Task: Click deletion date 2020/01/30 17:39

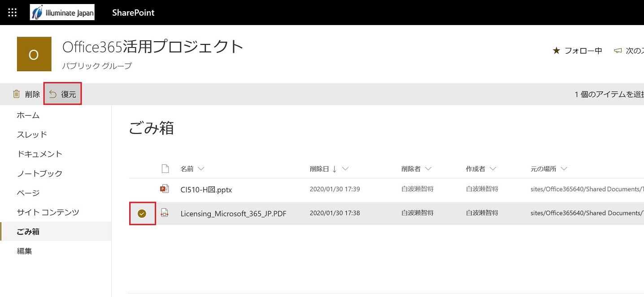Action: pyautogui.click(x=335, y=189)
